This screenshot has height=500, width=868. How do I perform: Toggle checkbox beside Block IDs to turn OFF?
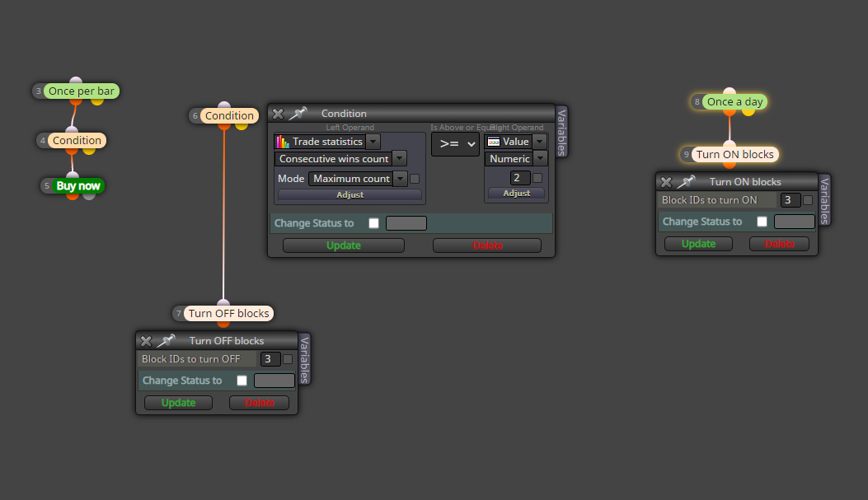[x=288, y=359]
